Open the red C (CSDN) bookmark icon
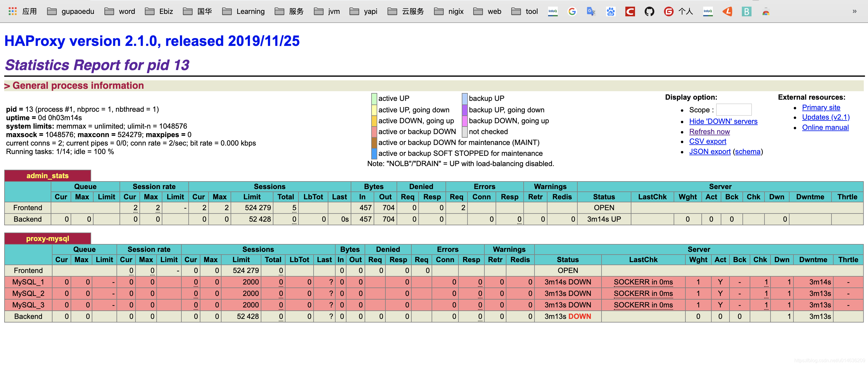868x366 pixels. (x=630, y=11)
